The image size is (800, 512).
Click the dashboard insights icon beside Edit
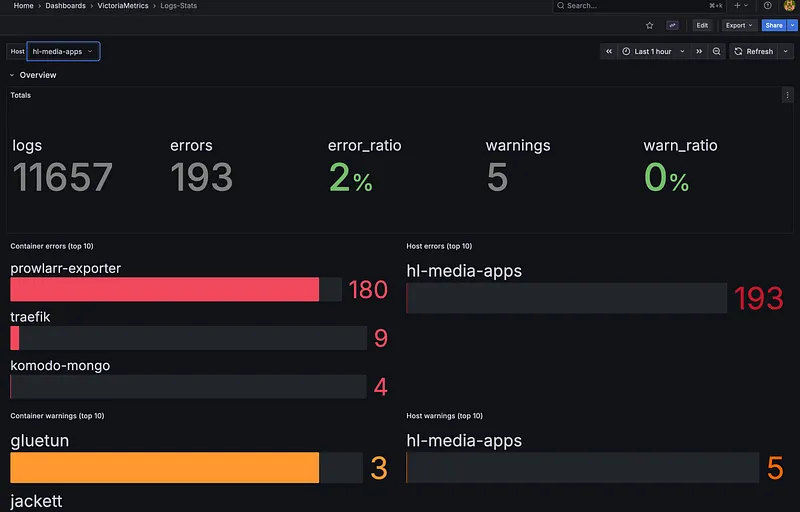[673, 25]
